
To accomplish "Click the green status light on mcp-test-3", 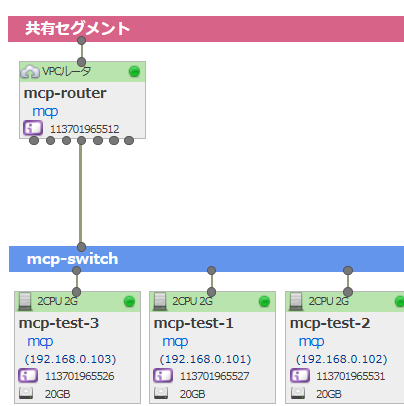I will [x=129, y=301].
